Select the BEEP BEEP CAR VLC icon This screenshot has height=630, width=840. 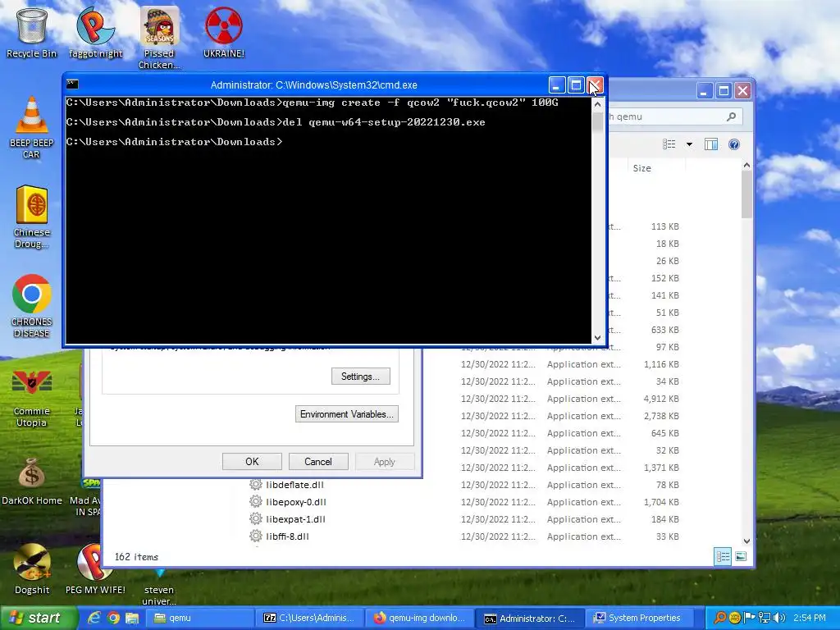31,127
